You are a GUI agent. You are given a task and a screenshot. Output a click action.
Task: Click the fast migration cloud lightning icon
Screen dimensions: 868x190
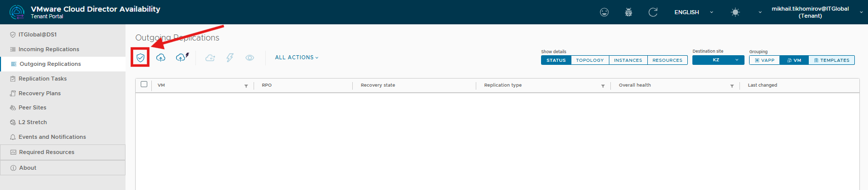[182, 57]
